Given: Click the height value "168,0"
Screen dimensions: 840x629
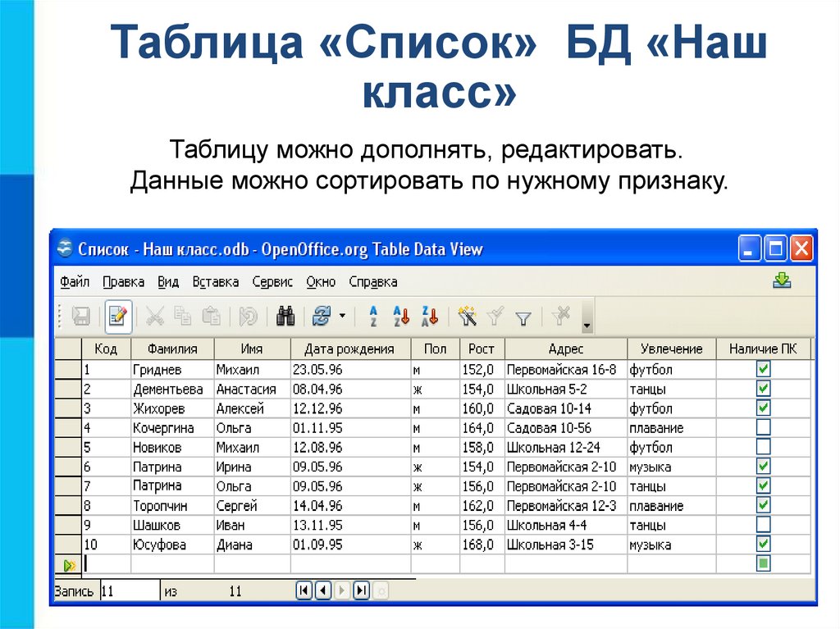Looking at the screenshot, I should click(478, 545).
